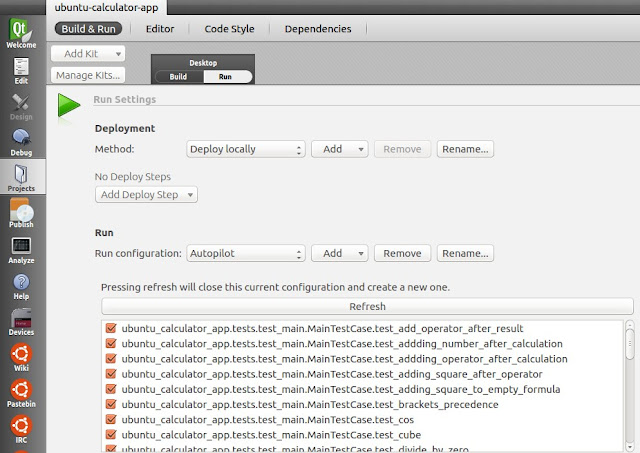
Task: Open the Ubuntu Wiki sidebar icon
Action: coord(21,358)
